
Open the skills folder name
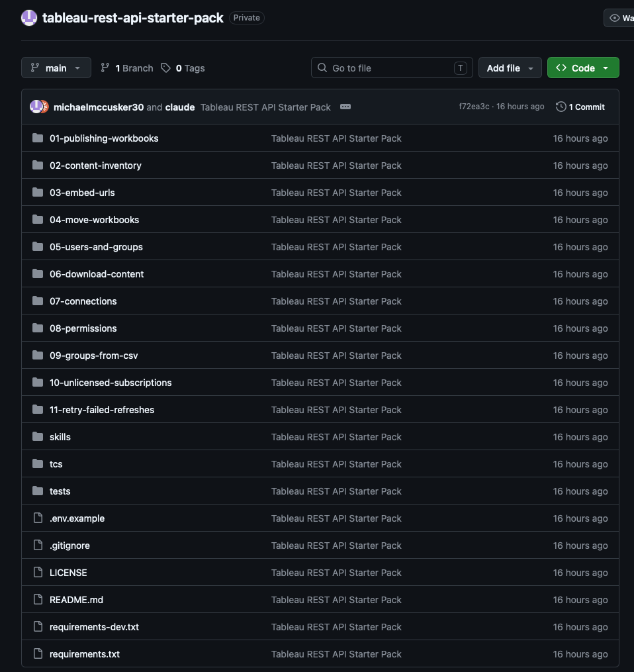[60, 437]
